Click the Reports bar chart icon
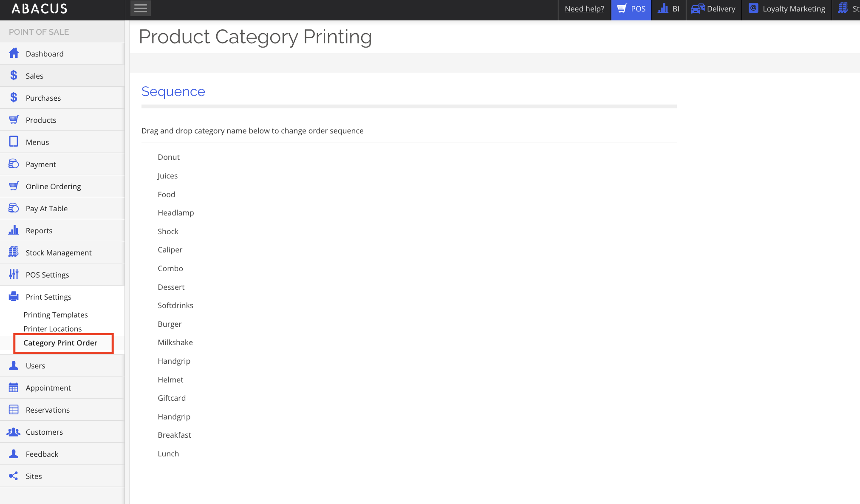The image size is (860, 504). point(14,230)
